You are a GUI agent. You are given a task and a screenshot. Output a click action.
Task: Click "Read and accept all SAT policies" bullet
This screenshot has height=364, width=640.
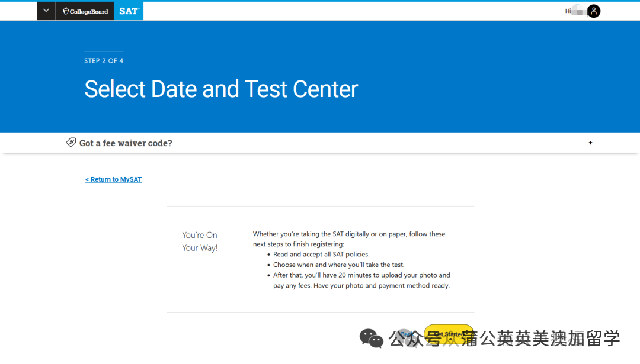(x=321, y=254)
